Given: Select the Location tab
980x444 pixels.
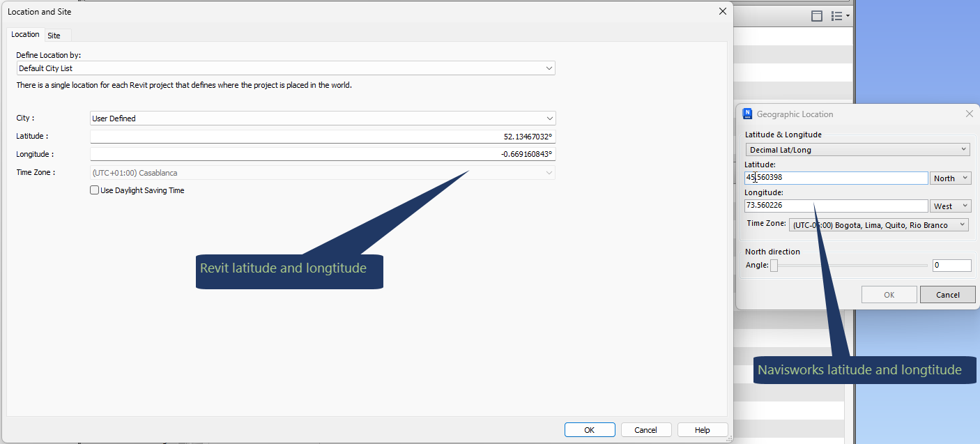Looking at the screenshot, I should pos(25,34).
